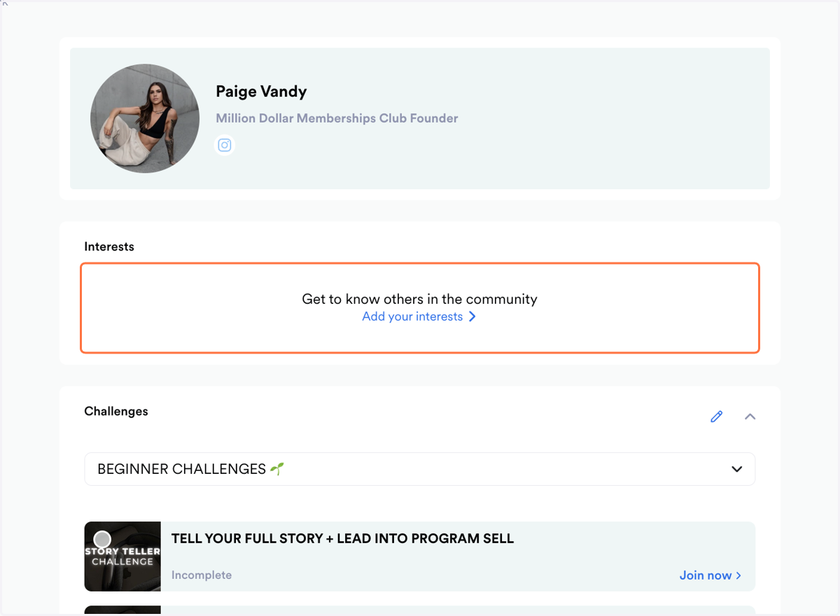Screen dimensions: 840x616
Task: Open the BEGINNER CHALLENGES dropdown
Action: tap(420, 469)
